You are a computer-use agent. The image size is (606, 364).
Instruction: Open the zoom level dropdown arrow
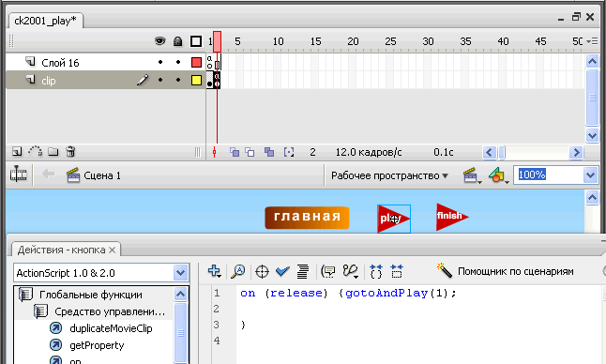click(591, 175)
